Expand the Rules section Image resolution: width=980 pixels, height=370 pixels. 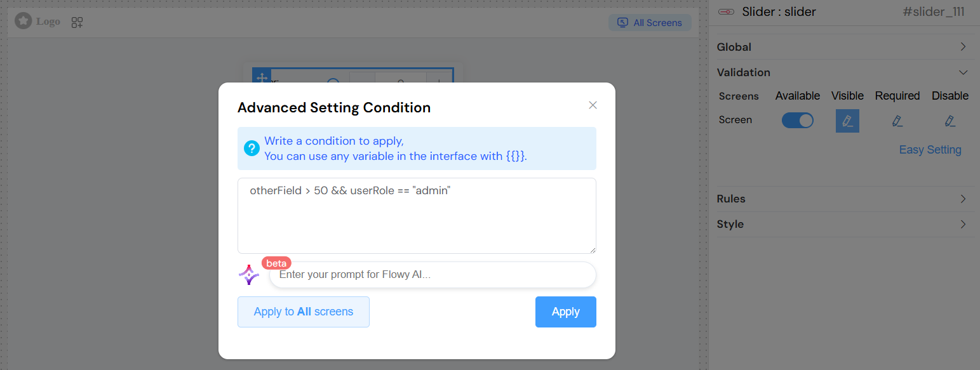click(x=963, y=199)
